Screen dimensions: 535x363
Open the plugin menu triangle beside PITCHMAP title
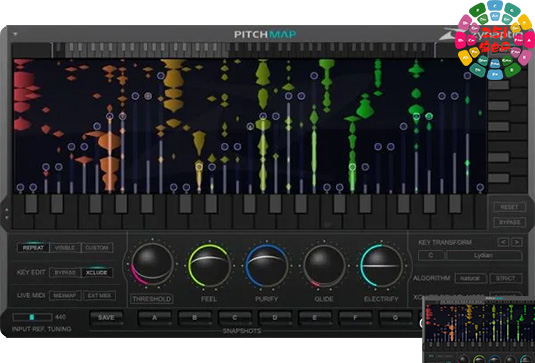click(x=15, y=34)
